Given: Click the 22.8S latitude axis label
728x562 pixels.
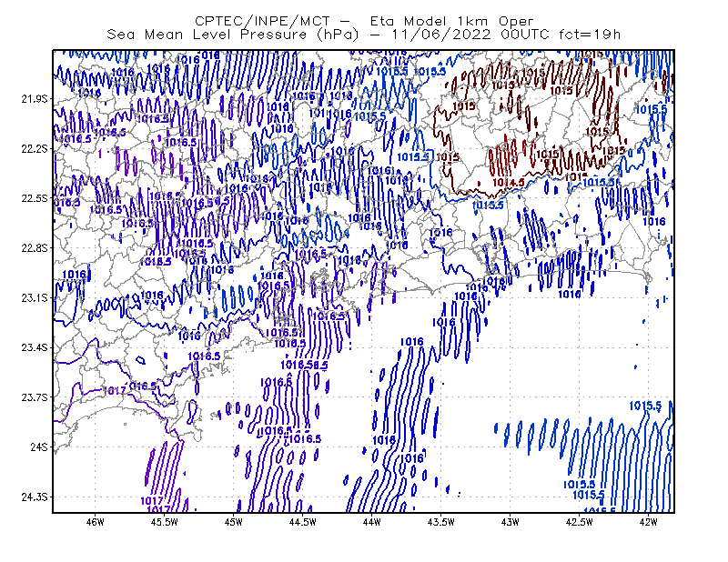Looking at the screenshot, I should [x=35, y=248].
